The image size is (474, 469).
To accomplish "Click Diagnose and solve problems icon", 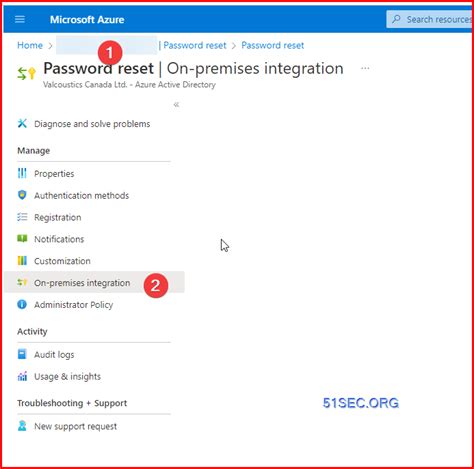I will (22, 123).
